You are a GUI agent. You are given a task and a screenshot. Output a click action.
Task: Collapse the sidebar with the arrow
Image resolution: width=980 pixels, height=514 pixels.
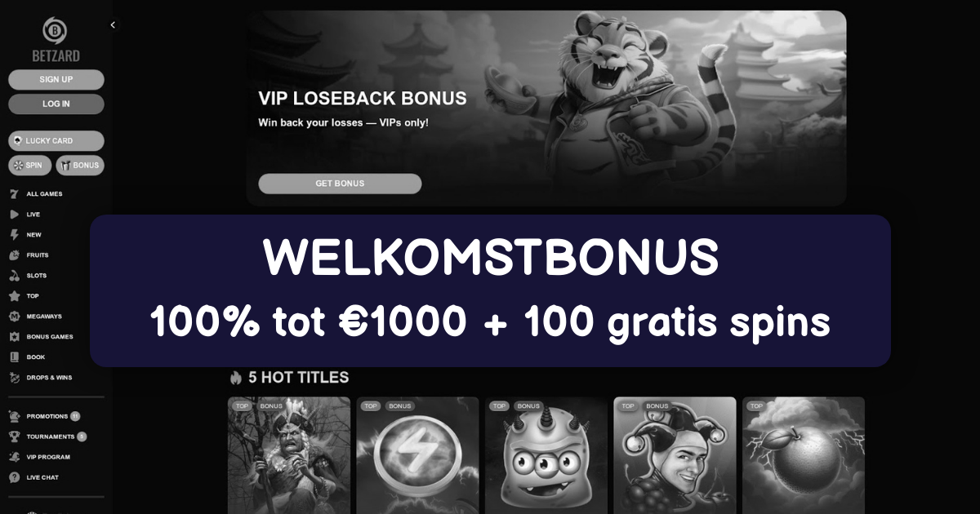click(x=113, y=25)
